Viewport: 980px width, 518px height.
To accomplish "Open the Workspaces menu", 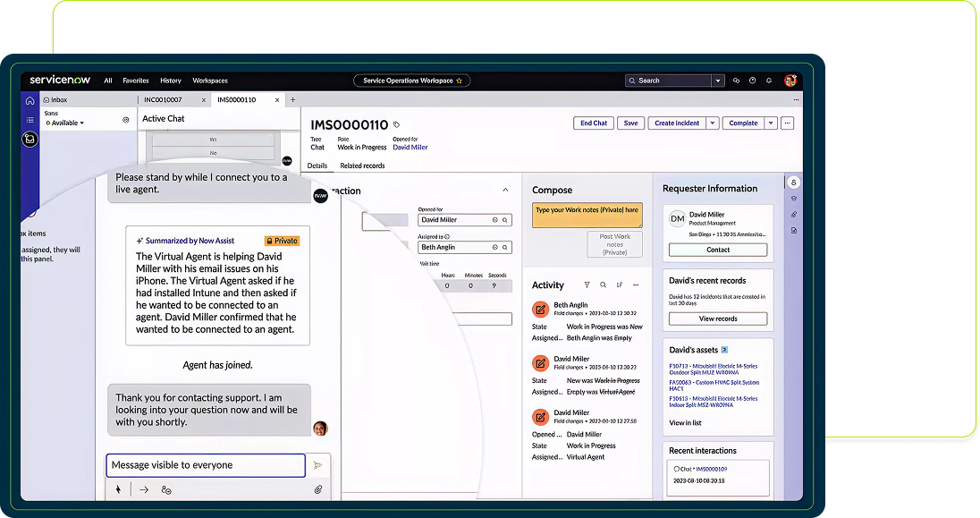I will point(210,81).
